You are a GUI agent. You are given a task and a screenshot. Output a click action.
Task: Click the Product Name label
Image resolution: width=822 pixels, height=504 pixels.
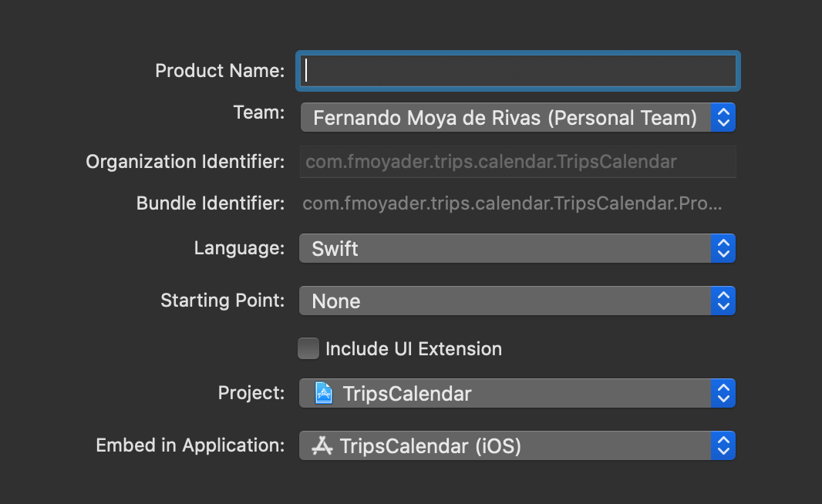tap(220, 71)
